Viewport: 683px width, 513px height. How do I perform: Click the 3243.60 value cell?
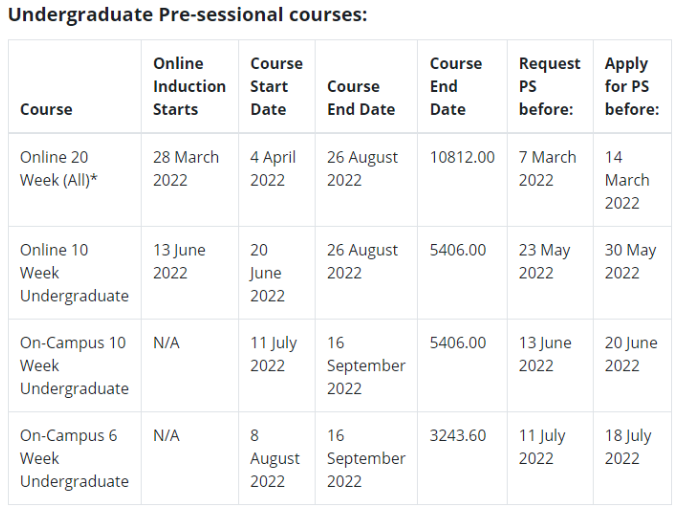(x=458, y=435)
